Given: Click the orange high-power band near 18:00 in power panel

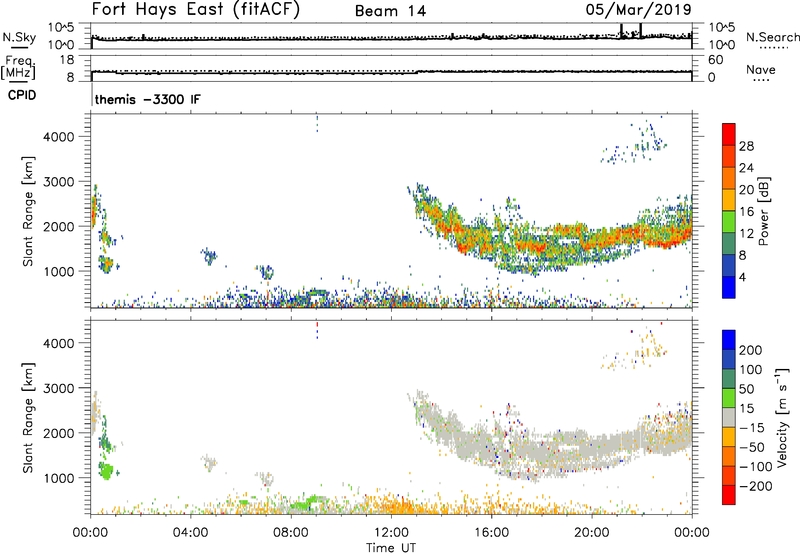Looking at the screenshot, I should point(531,245).
